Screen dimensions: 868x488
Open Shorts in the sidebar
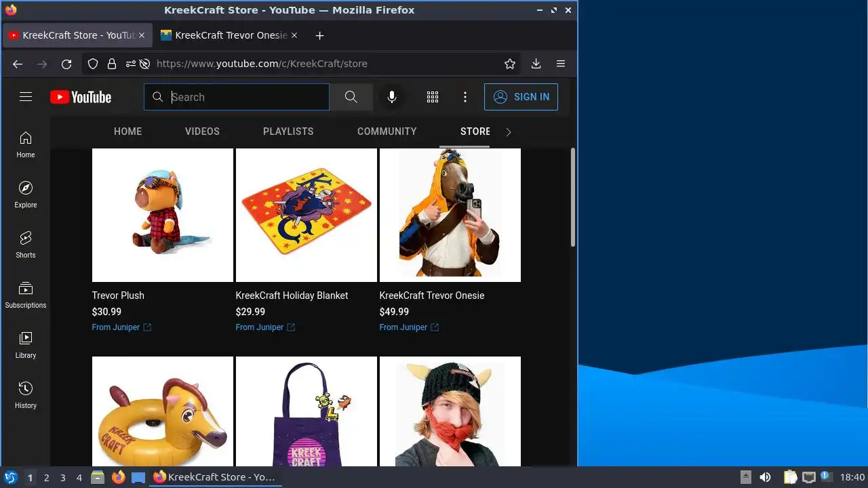[x=26, y=245]
